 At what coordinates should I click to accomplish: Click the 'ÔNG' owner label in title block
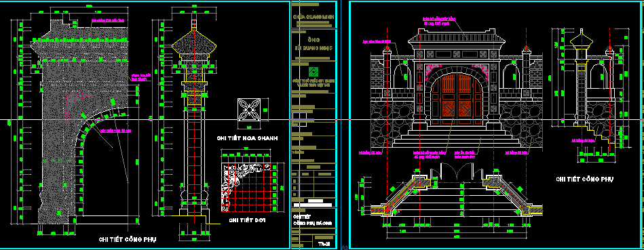point(314,39)
